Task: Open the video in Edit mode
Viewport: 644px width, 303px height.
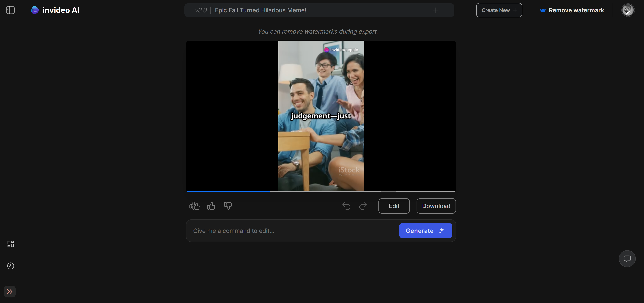Action: pyautogui.click(x=394, y=206)
